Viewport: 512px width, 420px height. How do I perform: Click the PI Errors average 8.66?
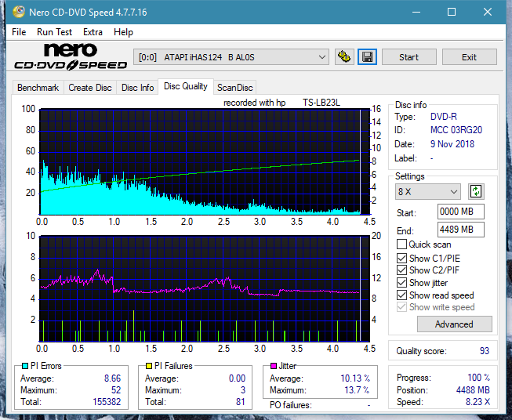[112, 378]
